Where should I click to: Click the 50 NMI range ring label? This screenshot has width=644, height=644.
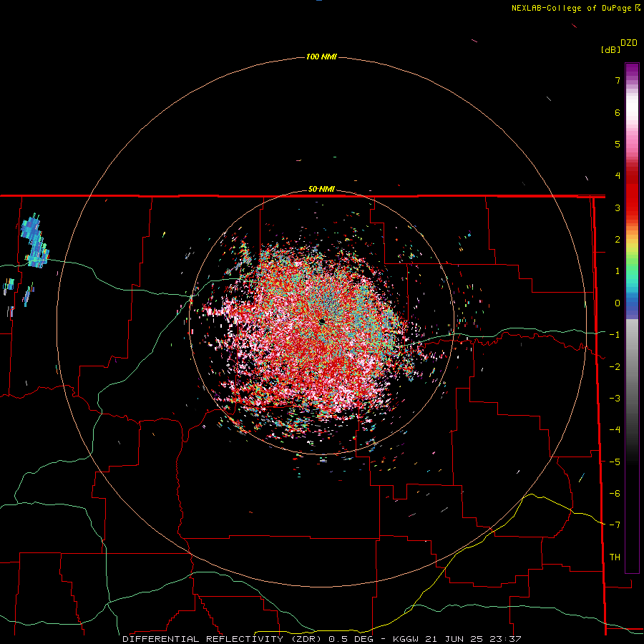click(x=321, y=190)
